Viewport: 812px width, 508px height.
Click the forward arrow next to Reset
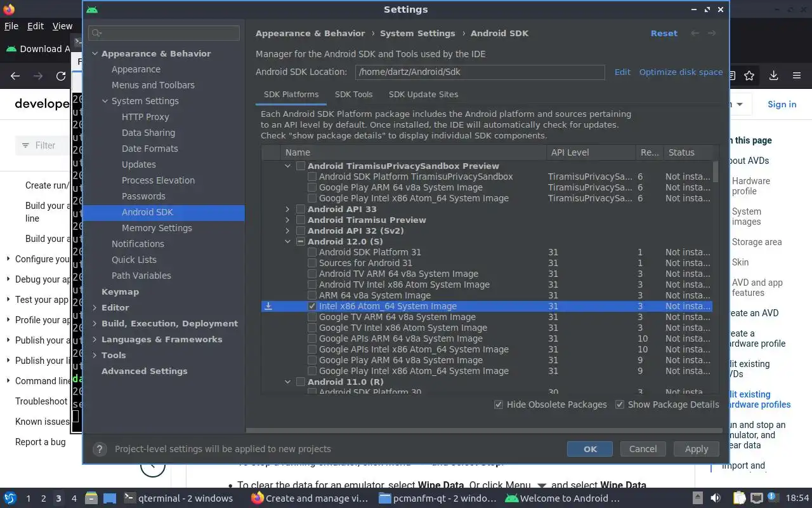click(x=712, y=33)
